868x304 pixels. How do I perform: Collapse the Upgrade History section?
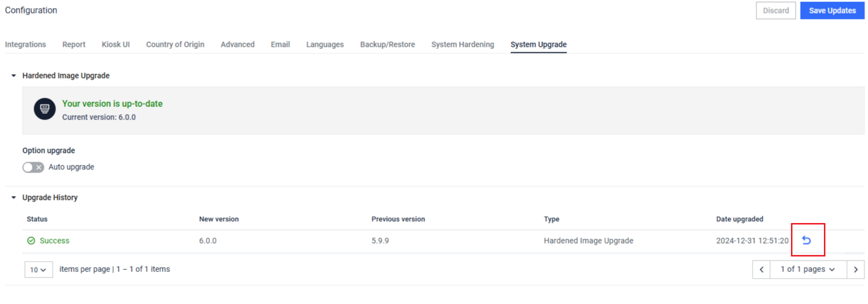coord(14,197)
